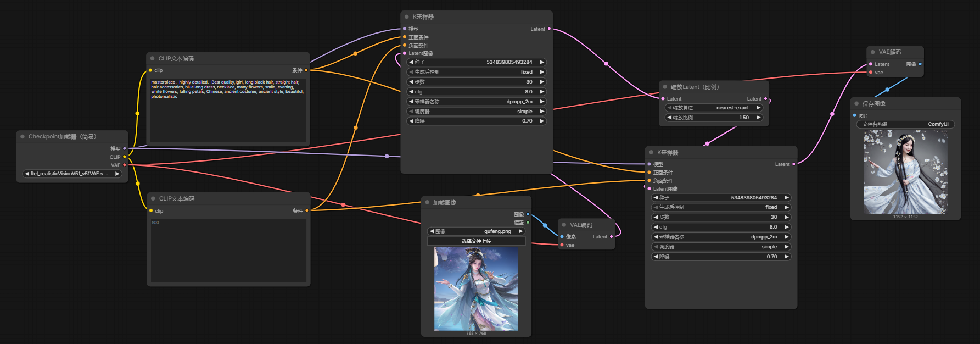Viewport: 980px width, 344px height.
Task: Decrease cfg with left arrow in K采样器 feeding VAE解码
Action: coord(656,227)
